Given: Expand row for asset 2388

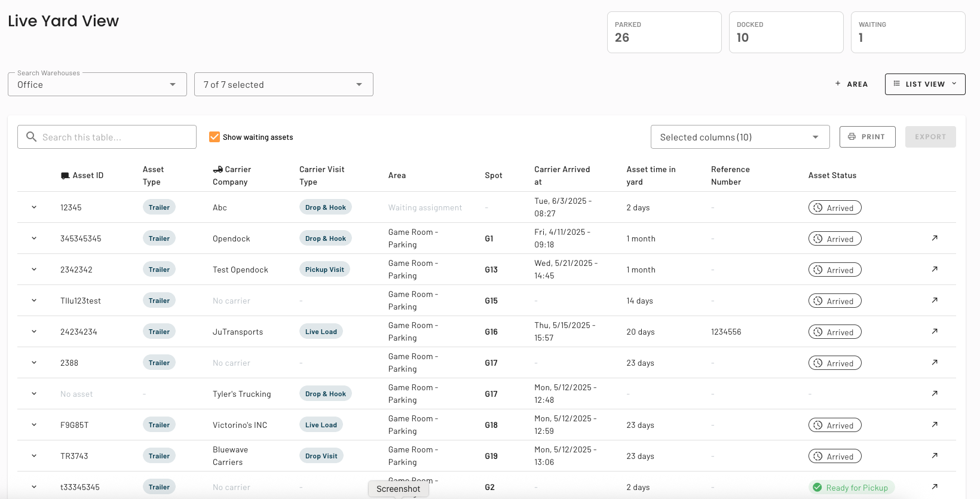Looking at the screenshot, I should pos(34,363).
